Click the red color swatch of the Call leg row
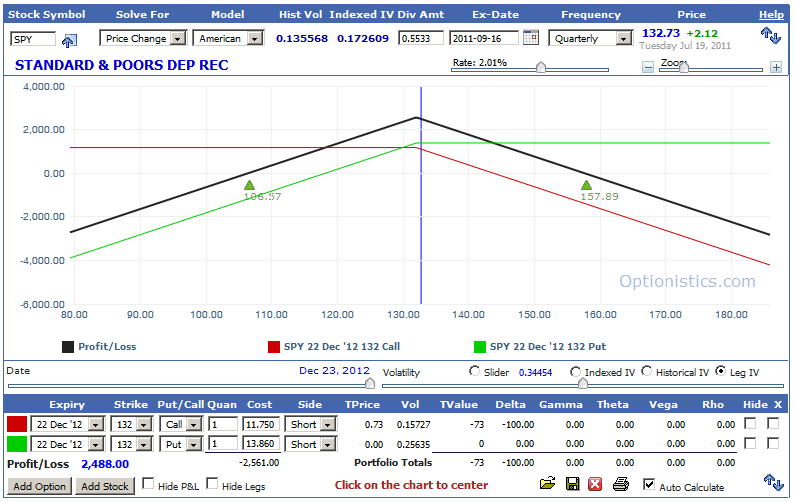Screen dimensions: 795x502 coord(17,424)
